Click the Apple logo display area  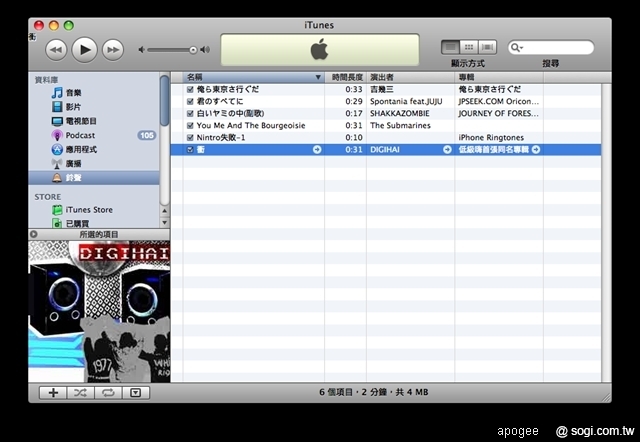pyautogui.click(x=320, y=50)
